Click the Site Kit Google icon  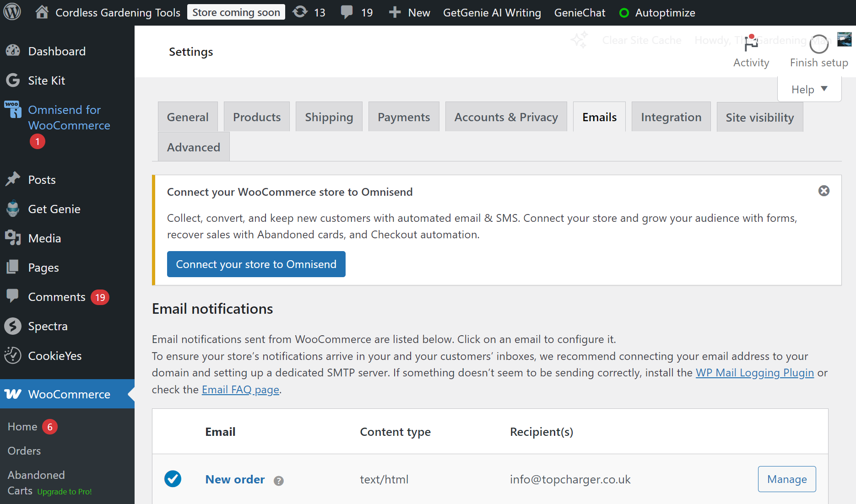[x=13, y=80]
